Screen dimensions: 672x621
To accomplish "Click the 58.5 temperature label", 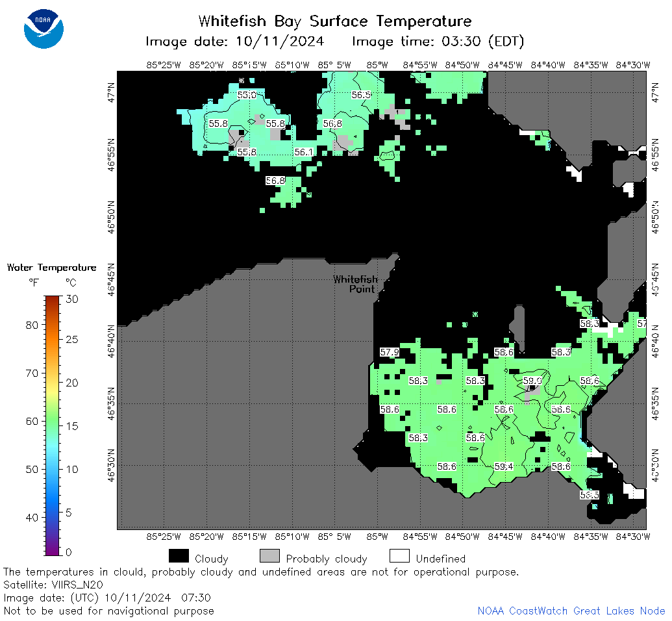I will [x=590, y=495].
